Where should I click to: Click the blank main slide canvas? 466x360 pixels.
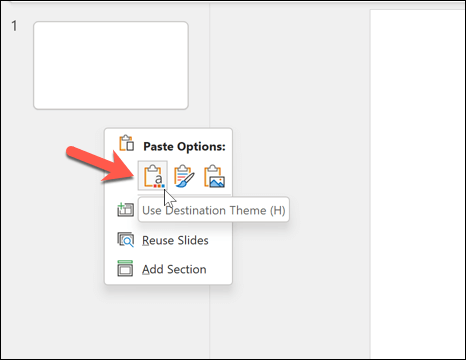[x=418, y=184]
